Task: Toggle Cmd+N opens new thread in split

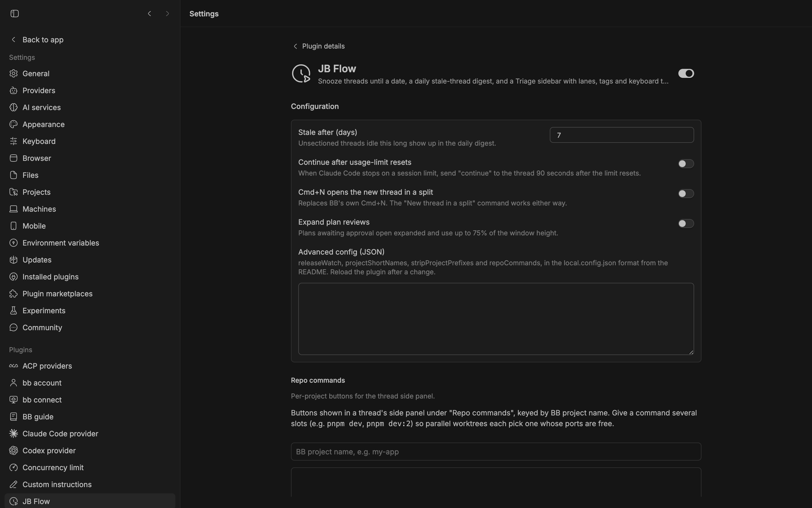Action: point(686,194)
